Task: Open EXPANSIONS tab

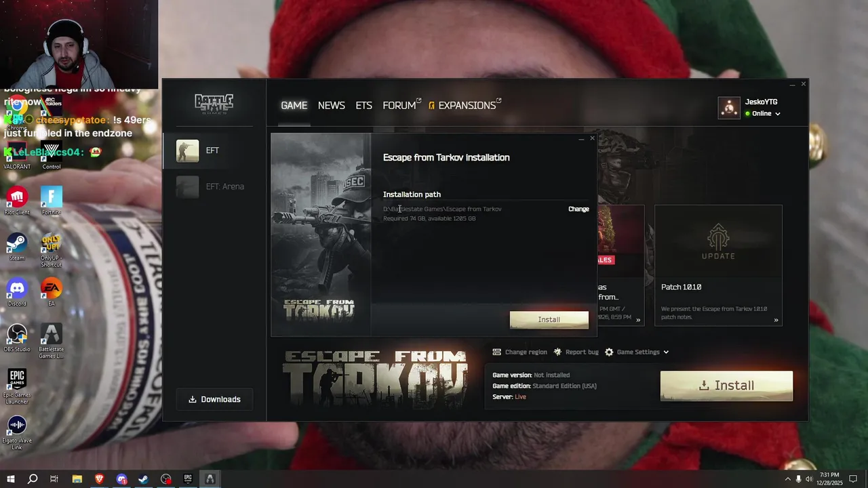Action: point(465,106)
